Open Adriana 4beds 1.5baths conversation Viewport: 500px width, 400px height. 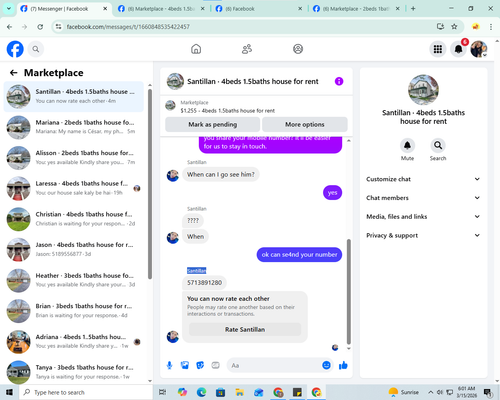point(74,342)
